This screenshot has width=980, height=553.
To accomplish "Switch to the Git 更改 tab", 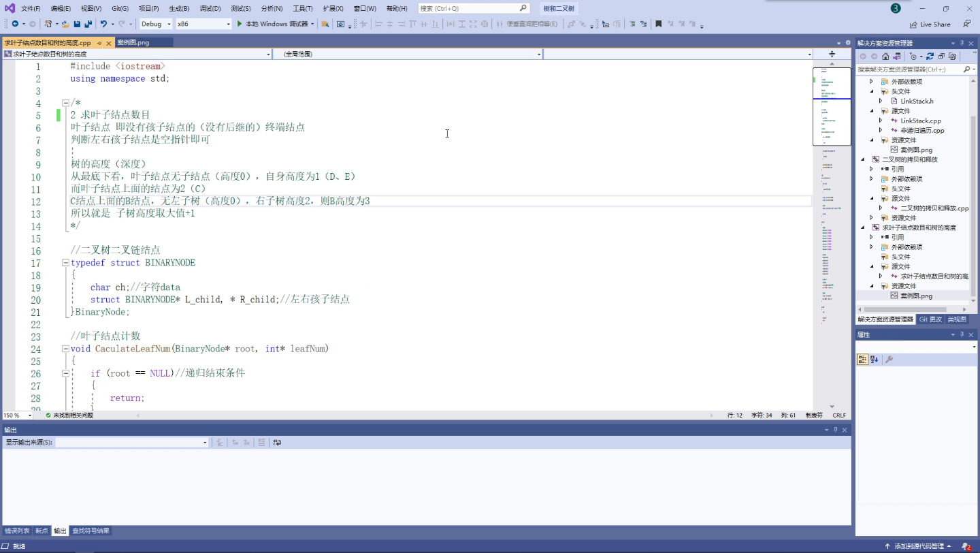I will (x=931, y=319).
